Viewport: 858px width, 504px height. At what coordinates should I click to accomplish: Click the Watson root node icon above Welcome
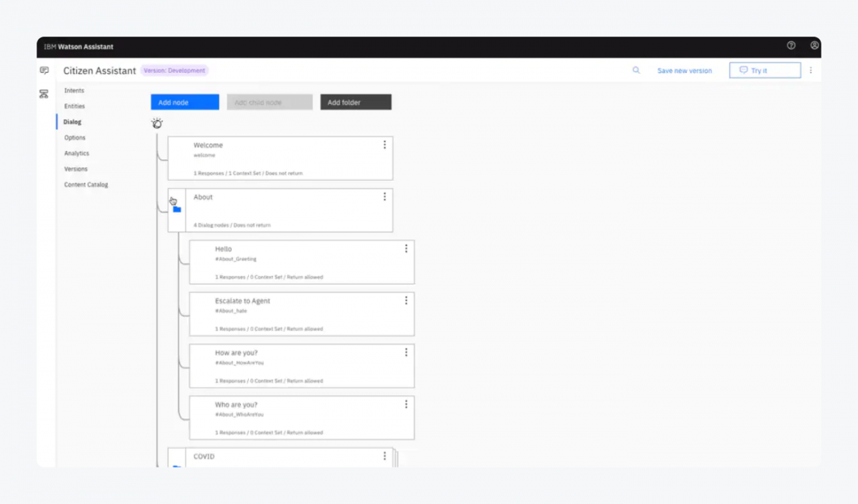(x=157, y=123)
